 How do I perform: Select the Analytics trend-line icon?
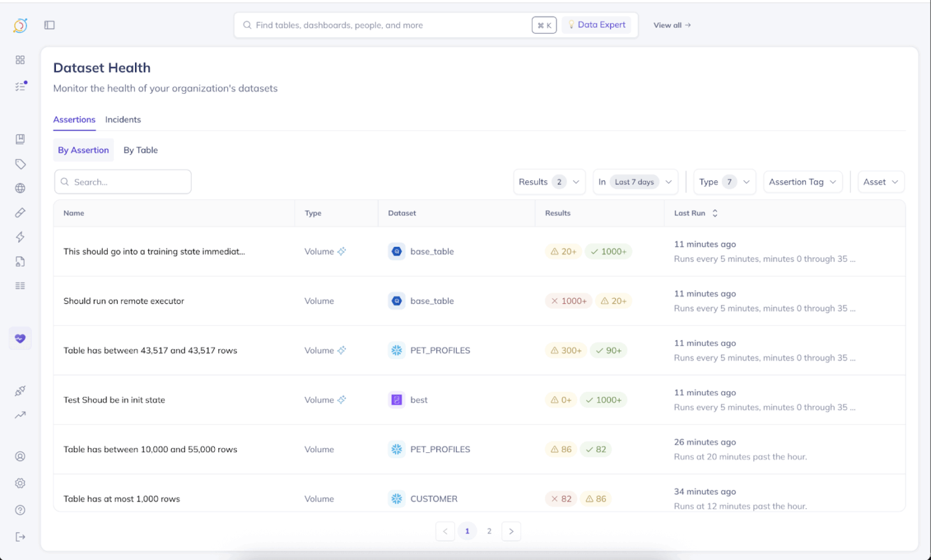(20, 415)
